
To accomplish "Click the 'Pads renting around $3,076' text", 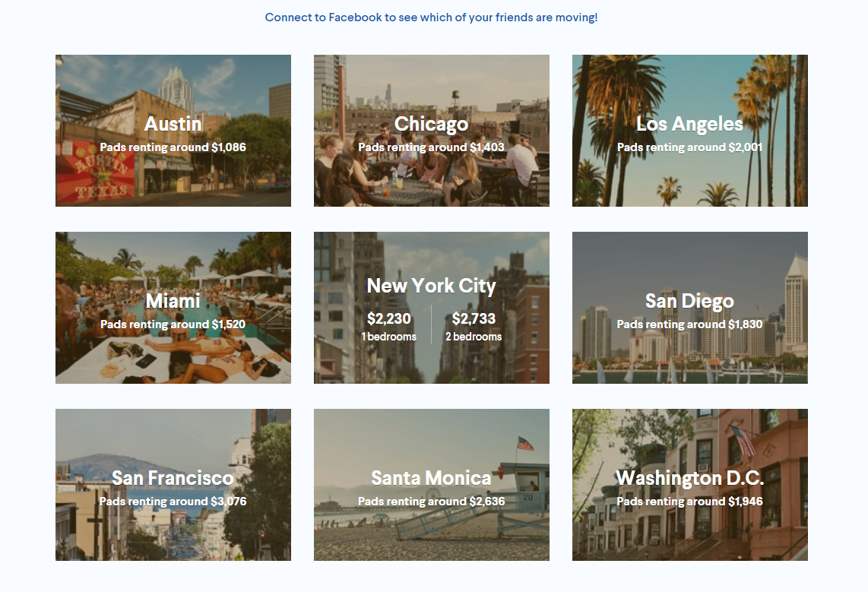I will coord(173,502).
